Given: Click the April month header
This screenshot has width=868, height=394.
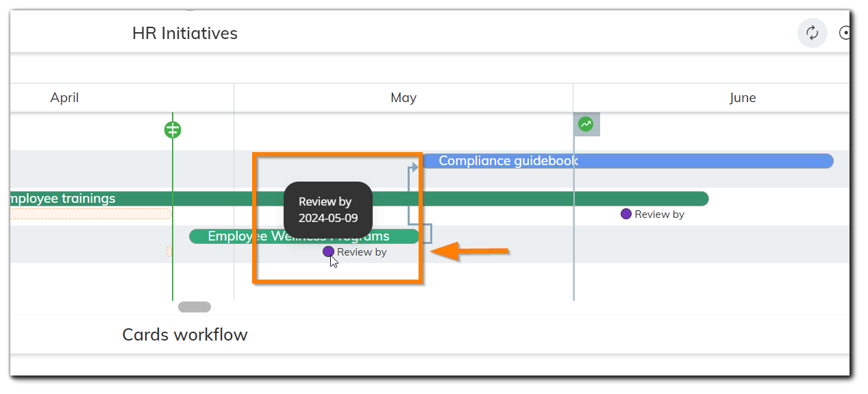Looking at the screenshot, I should pos(64,98).
